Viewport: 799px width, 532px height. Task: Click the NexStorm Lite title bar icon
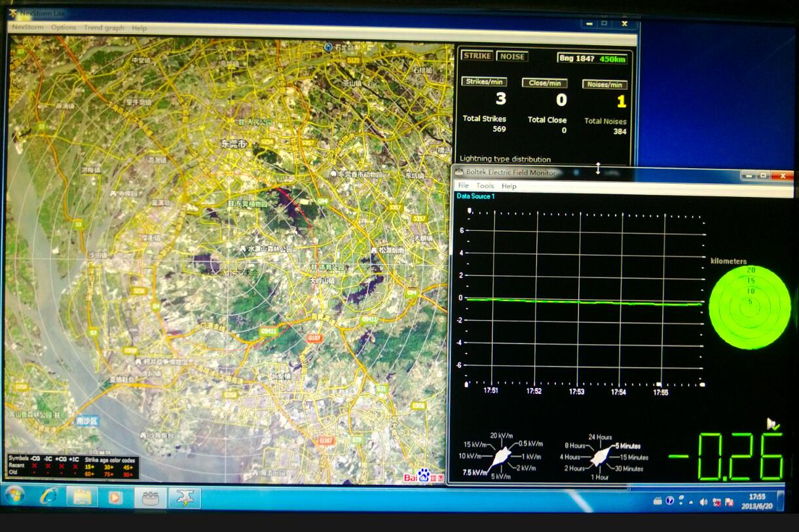(x=14, y=12)
